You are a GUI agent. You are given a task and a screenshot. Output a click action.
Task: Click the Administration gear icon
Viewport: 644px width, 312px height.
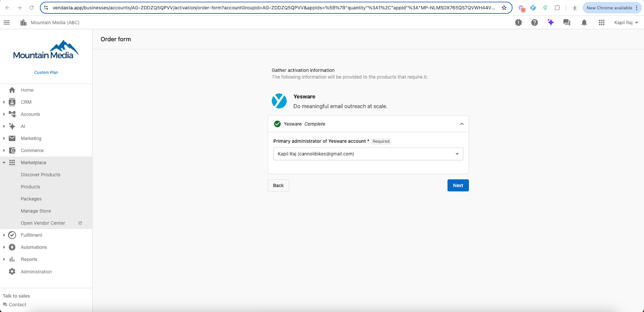[x=12, y=271]
